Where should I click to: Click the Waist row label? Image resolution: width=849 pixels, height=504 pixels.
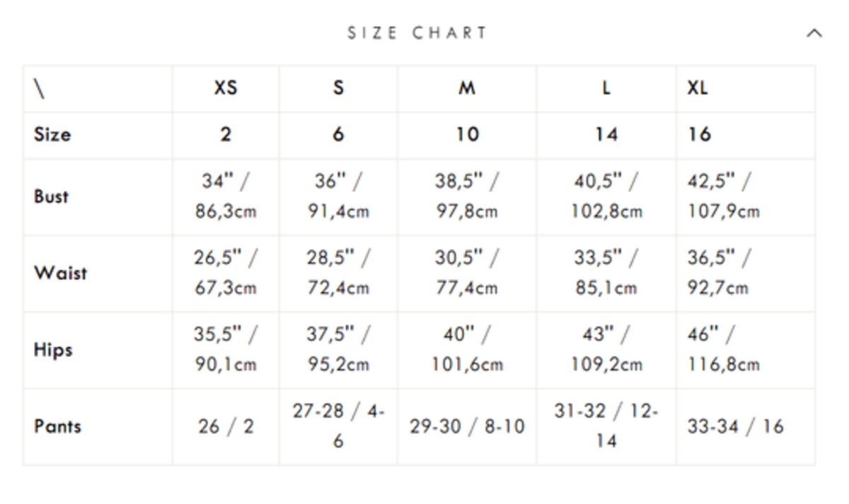point(60,273)
